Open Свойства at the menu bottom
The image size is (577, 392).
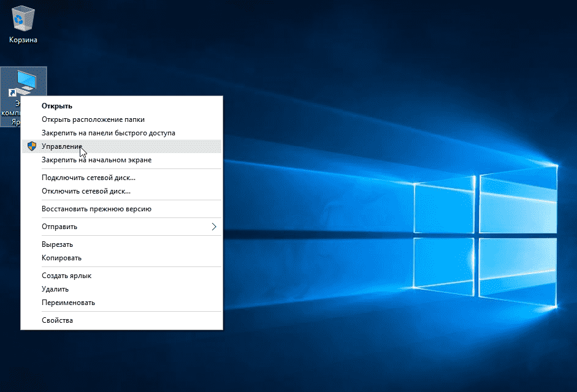[x=57, y=320]
